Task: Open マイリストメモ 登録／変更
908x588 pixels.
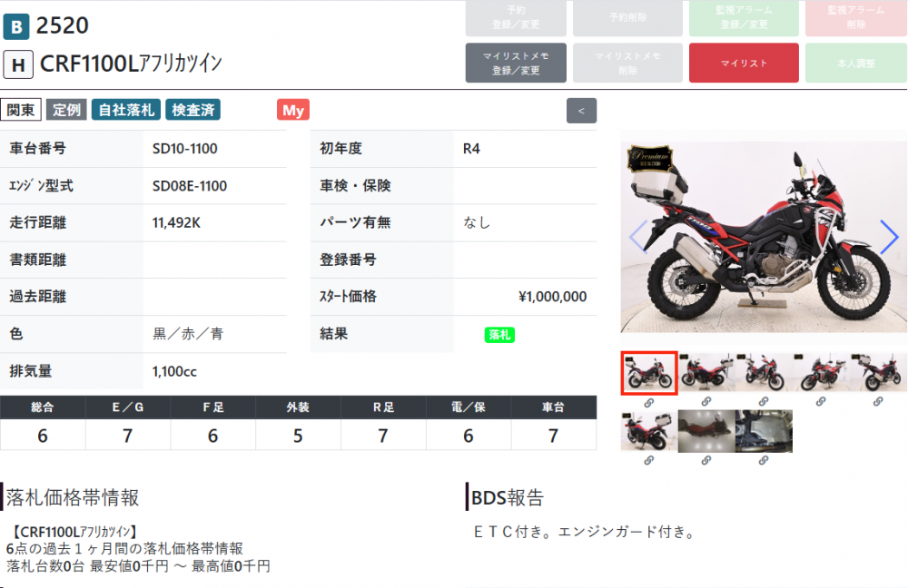Action: (516, 63)
